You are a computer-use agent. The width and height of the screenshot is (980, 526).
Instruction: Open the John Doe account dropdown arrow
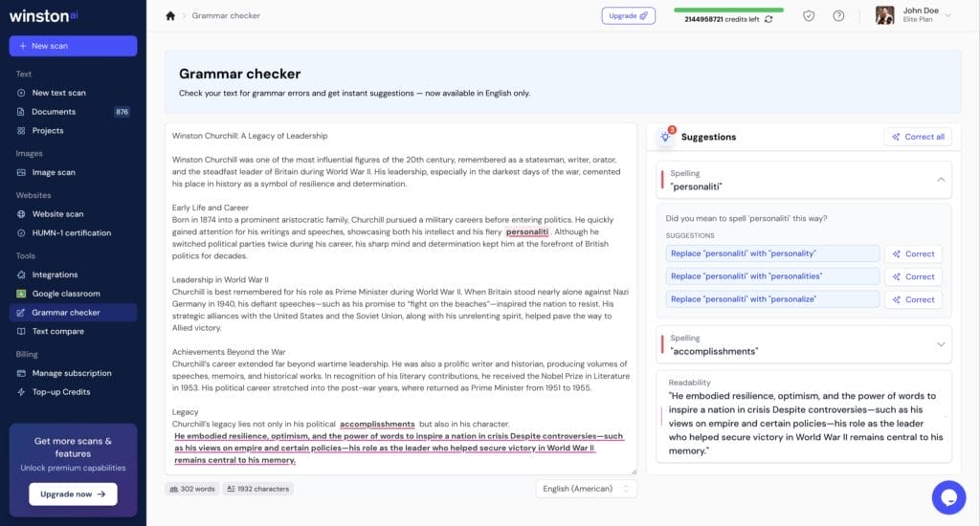(x=948, y=15)
